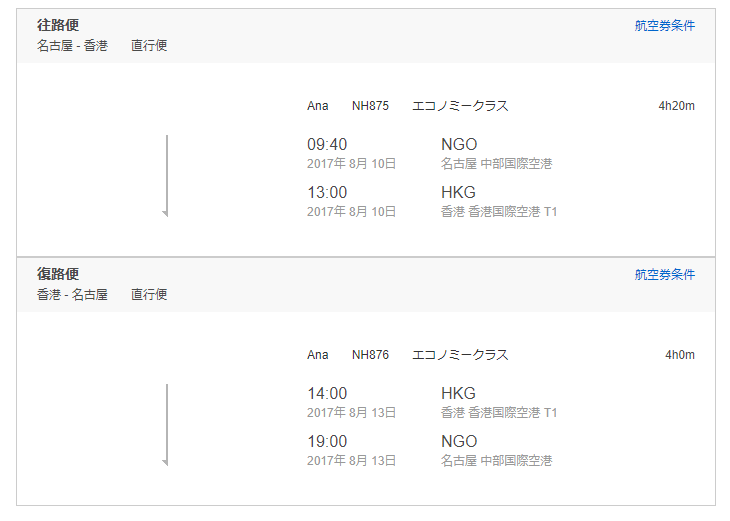Click the 14:00 departure time
This screenshot has width=730, height=521.
click(x=327, y=393)
